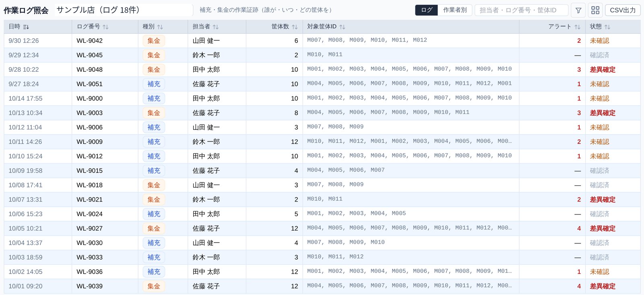The height and width of the screenshot is (295, 644).
Task: Switch to grid view icon
Action: point(595,10)
